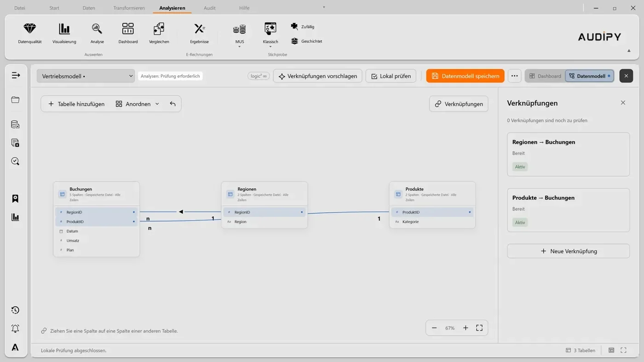Viewport: 644px width, 362px height.
Task: Open E-Rechnungen Ergebnisse
Action: [200, 34]
